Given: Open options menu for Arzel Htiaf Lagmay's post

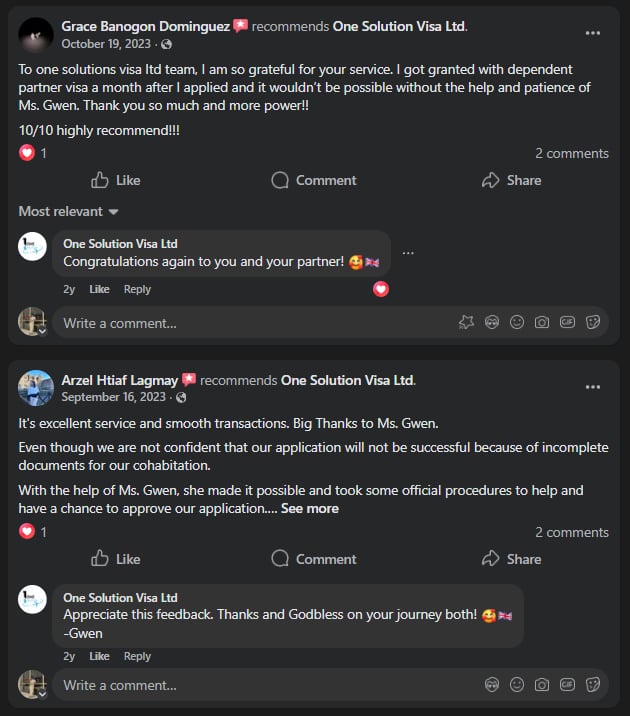Looking at the screenshot, I should coord(593,387).
